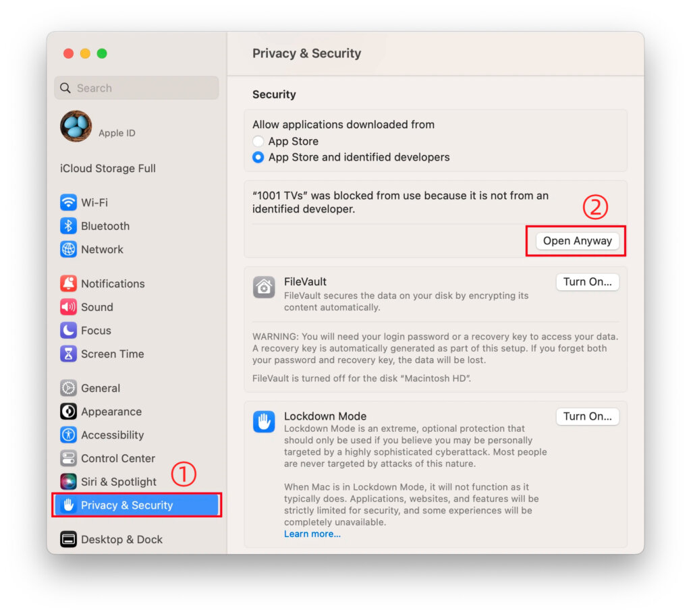
Task: Click the Search field in sidebar
Action: (142, 88)
